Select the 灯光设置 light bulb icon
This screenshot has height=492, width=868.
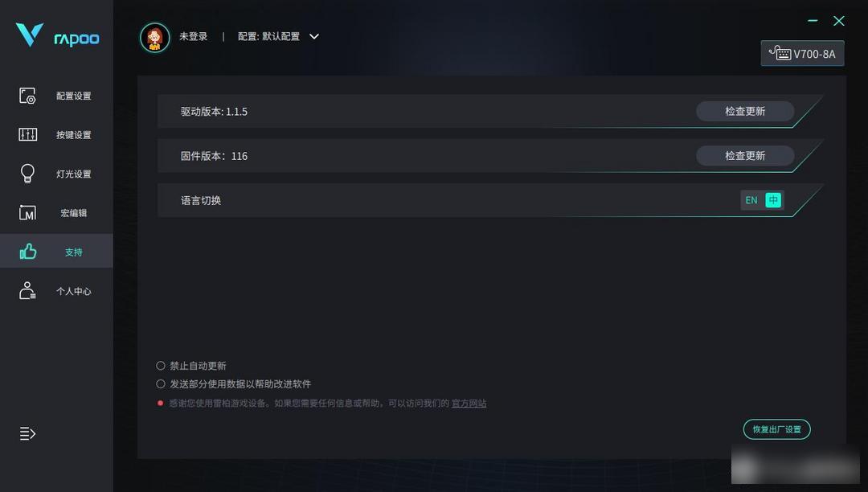point(27,173)
